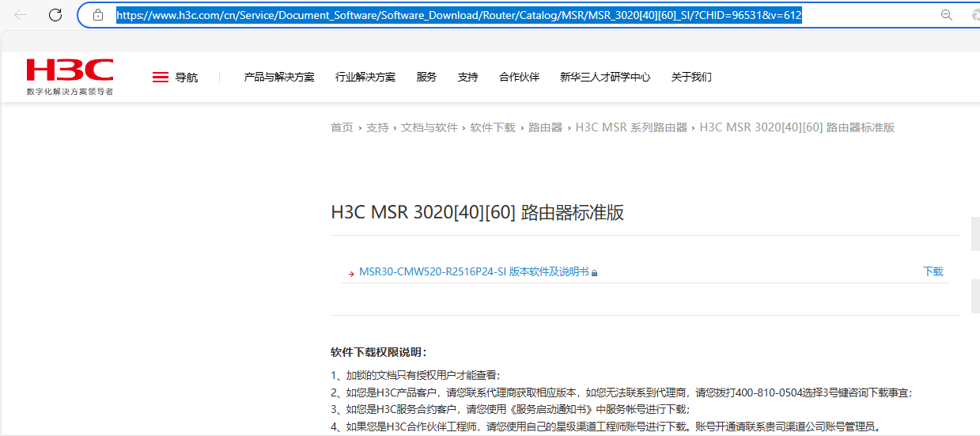Select the URL in the address bar
Image resolution: width=980 pixels, height=436 pixels.
coord(459,15)
